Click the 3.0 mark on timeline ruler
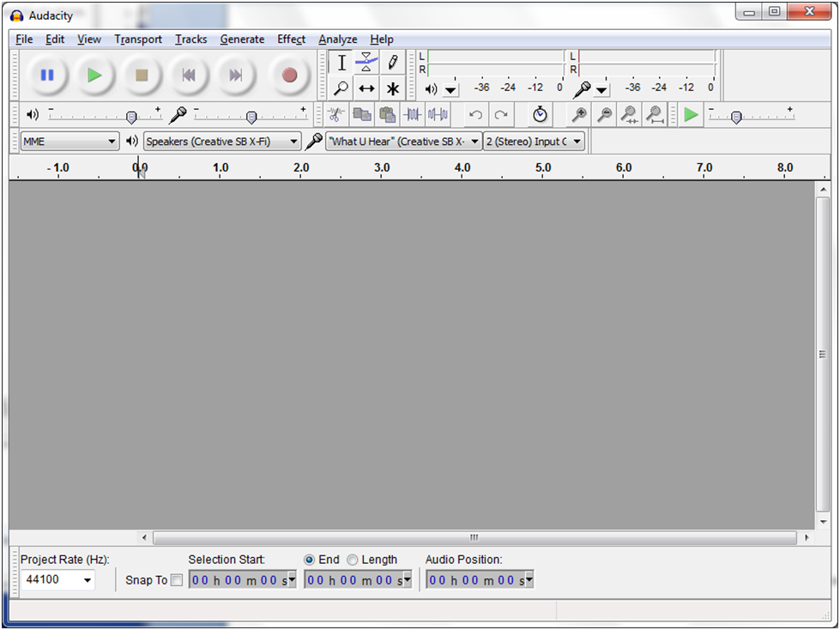Image resolution: width=840 pixels, height=630 pixels. tap(382, 167)
